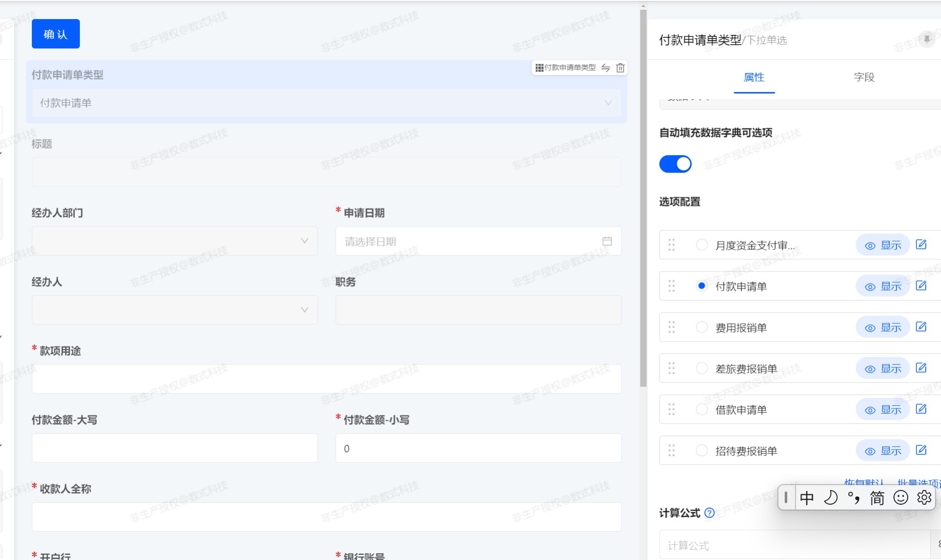Click the form canvas vertical scrollbar
941x560 pixels.
coord(643,198)
